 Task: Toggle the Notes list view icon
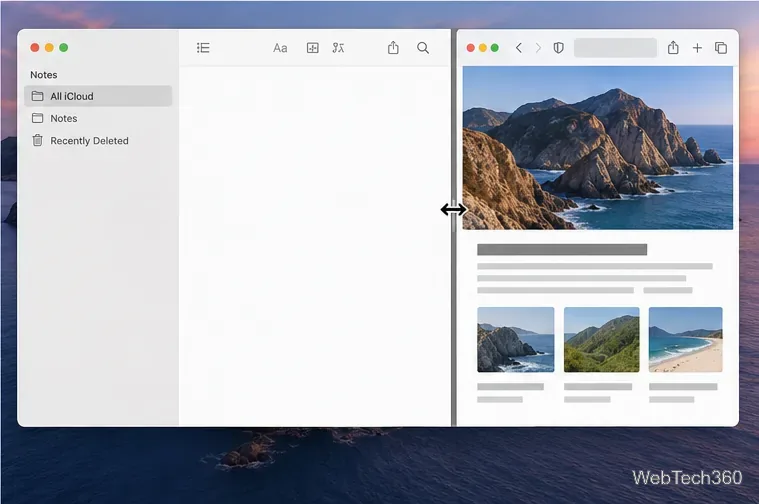[203, 48]
